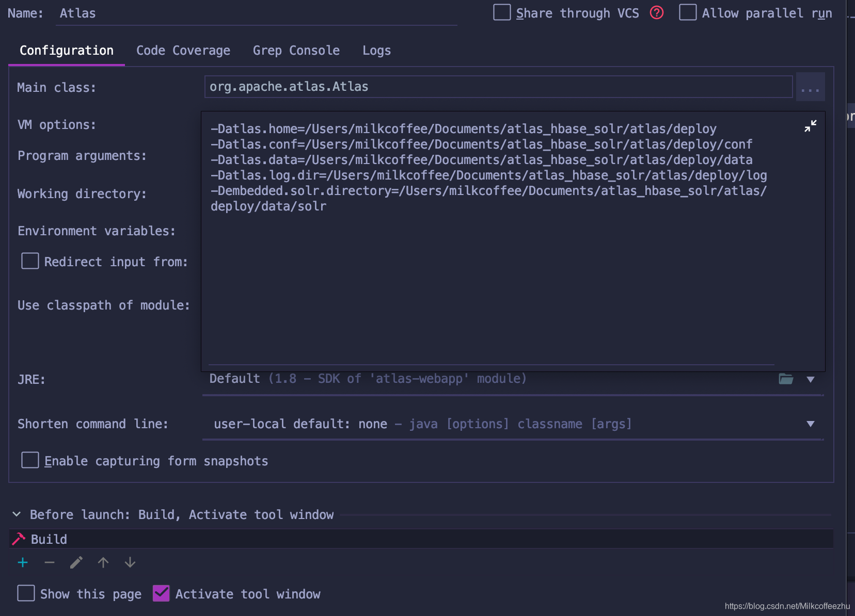
Task: Open the JRE dropdown arrow
Action: click(x=811, y=380)
